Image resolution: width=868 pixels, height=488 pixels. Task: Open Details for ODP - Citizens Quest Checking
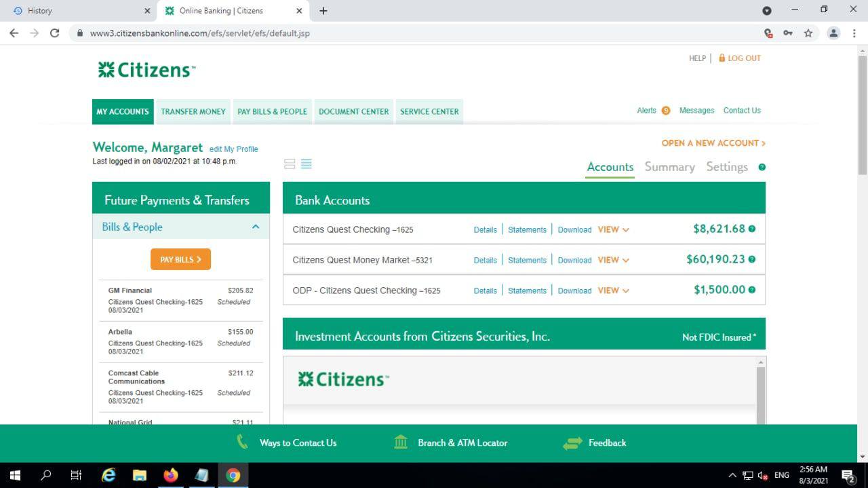point(485,291)
